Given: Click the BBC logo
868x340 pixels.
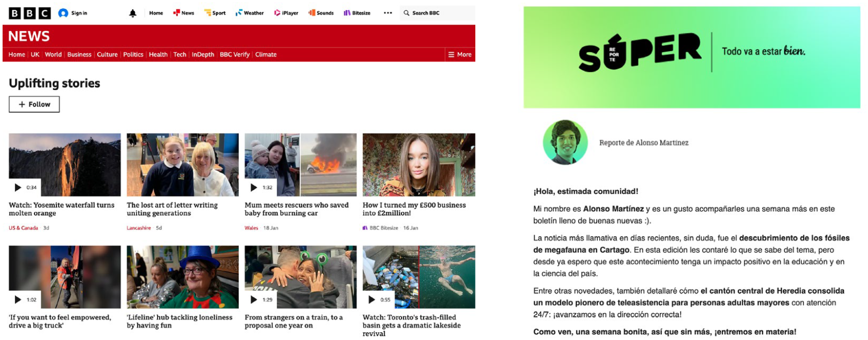Looking at the screenshot, I should pyautogui.click(x=29, y=13).
